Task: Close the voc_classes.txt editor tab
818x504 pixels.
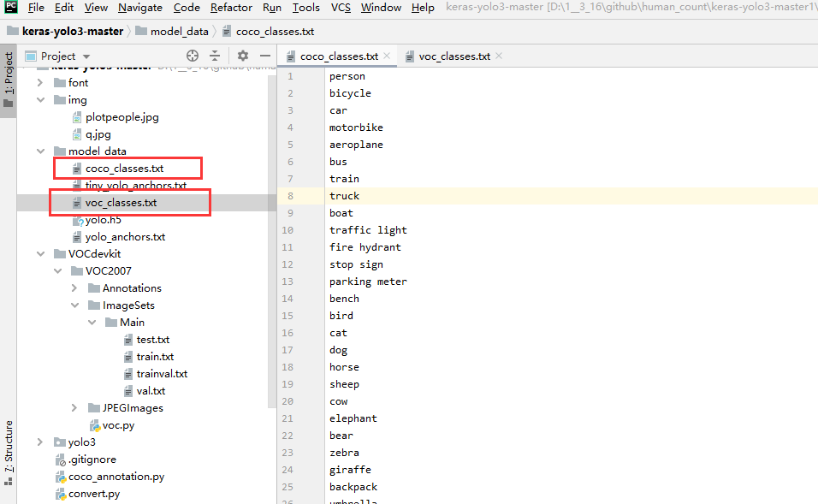Action: 499,56
